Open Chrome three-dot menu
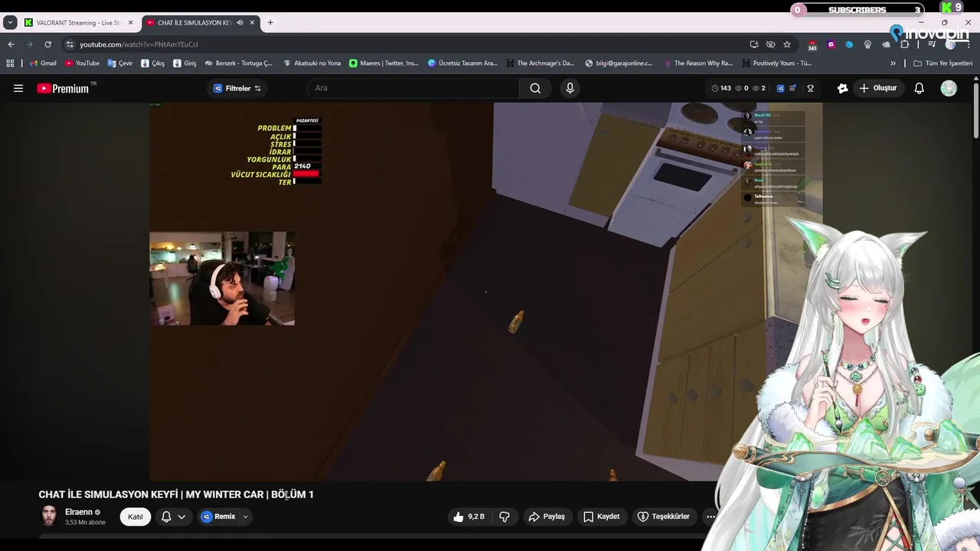Screen dimensions: 980x551 click(969, 44)
